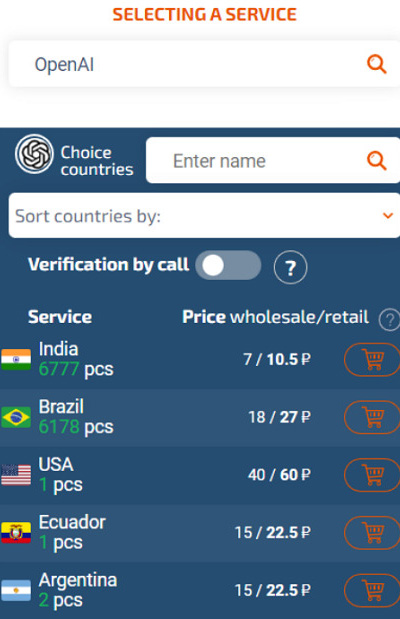The height and width of the screenshot is (619, 400).
Task: Click the OpenAI logo icon
Action: (x=34, y=154)
